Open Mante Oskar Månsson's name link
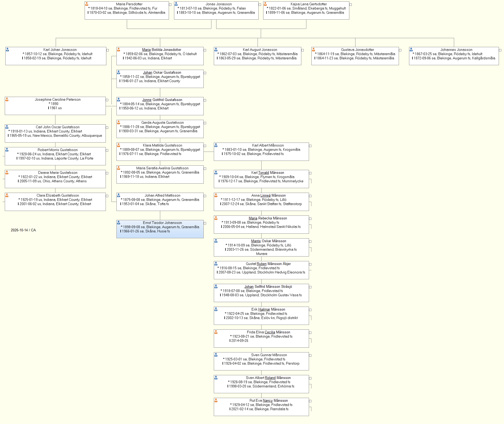 pyautogui.click(x=269, y=241)
